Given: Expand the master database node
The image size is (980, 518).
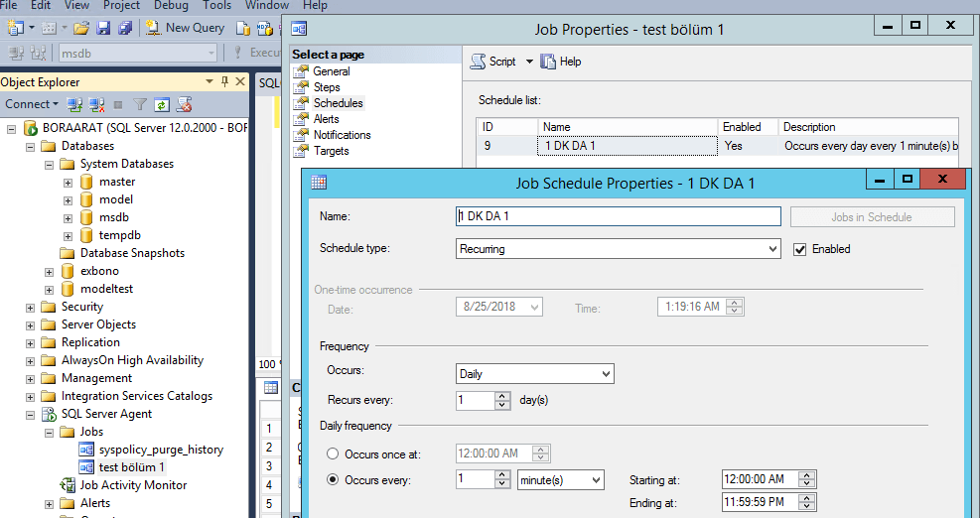Looking at the screenshot, I should (x=68, y=183).
